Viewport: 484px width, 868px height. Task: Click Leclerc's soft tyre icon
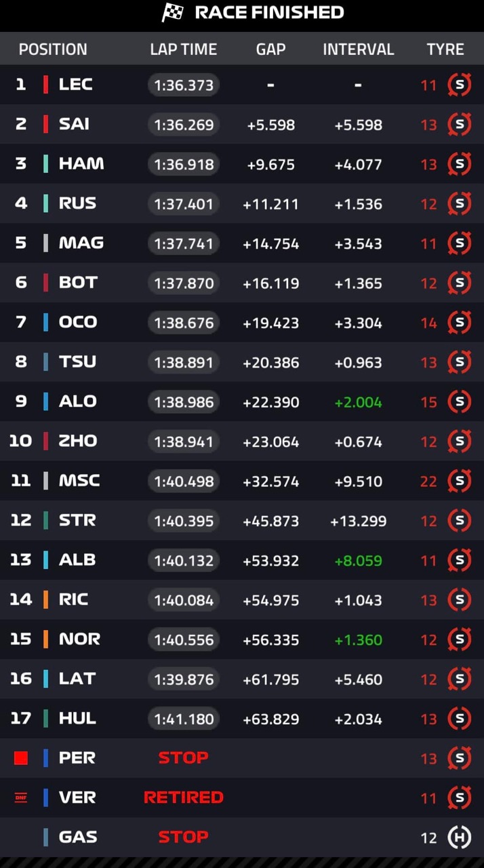click(459, 85)
